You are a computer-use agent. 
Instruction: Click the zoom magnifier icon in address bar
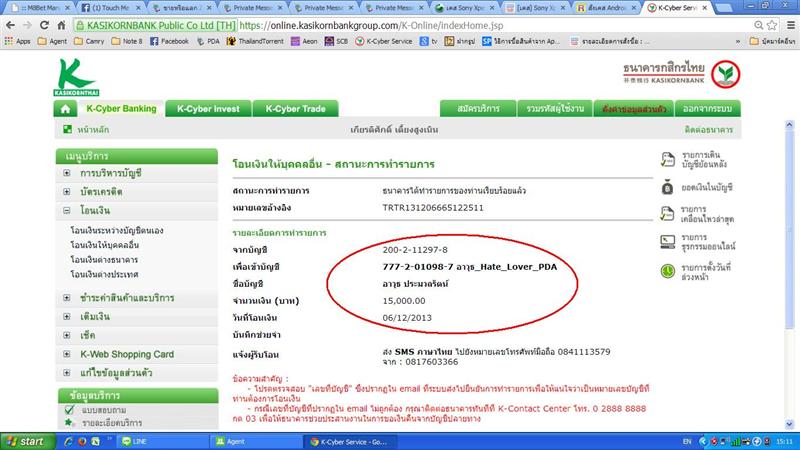[759, 25]
